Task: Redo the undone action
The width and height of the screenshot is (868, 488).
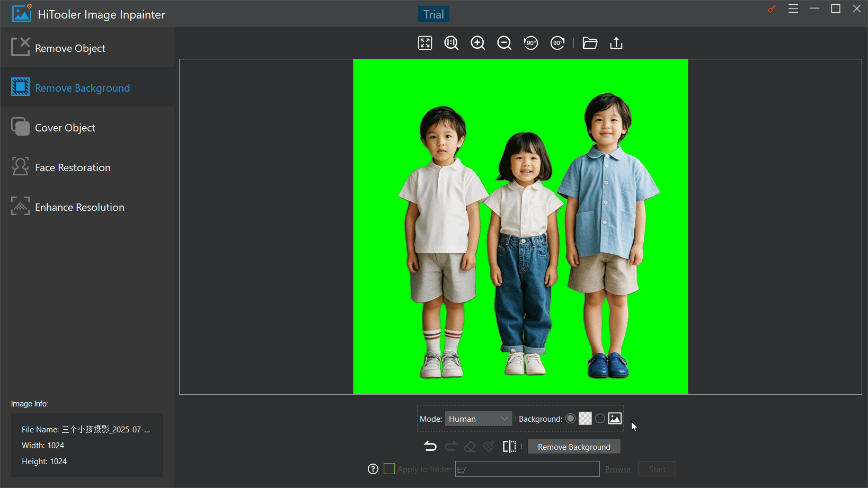Action: tap(450, 447)
